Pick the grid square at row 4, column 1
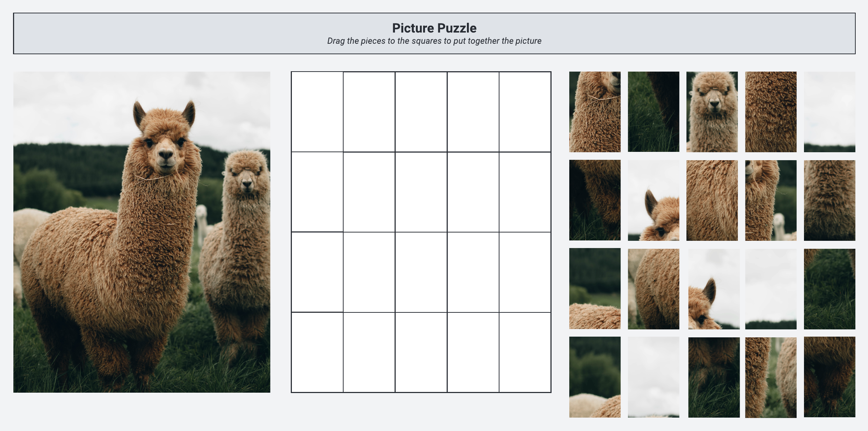 pos(317,352)
